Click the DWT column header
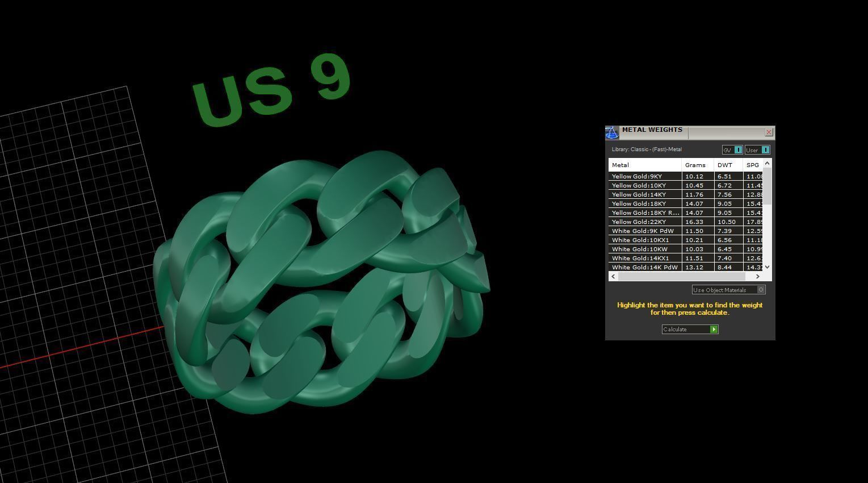The width and height of the screenshot is (868, 483). (x=728, y=165)
